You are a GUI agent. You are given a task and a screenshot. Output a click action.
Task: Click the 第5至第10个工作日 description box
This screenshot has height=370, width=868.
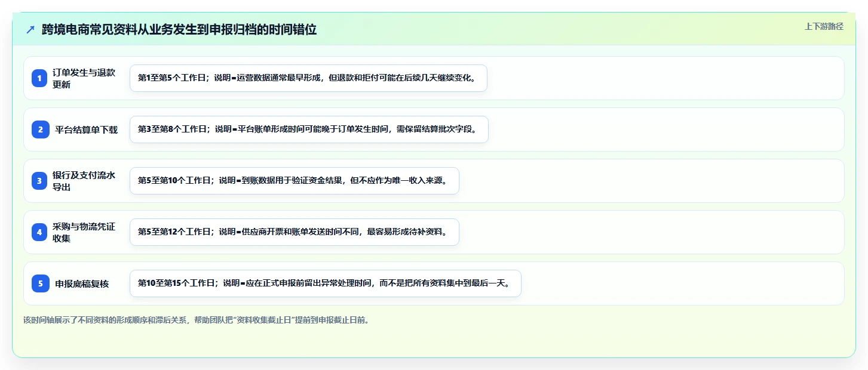[x=295, y=181]
